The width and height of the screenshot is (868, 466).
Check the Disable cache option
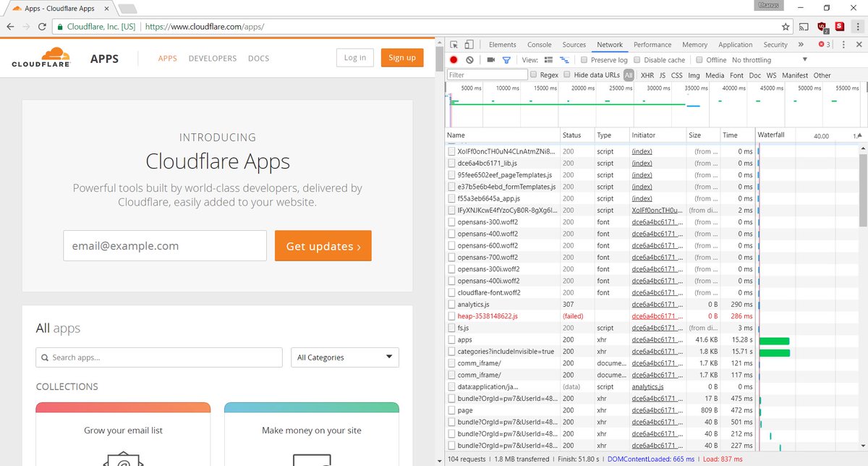coord(637,60)
